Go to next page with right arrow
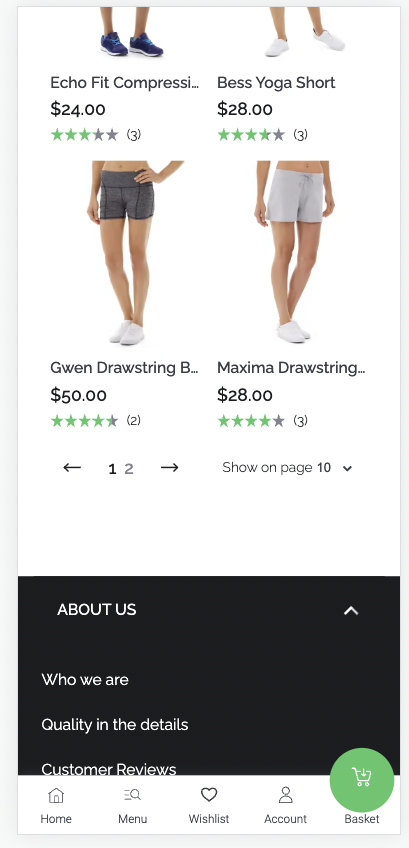This screenshot has height=848, width=409. (x=169, y=468)
